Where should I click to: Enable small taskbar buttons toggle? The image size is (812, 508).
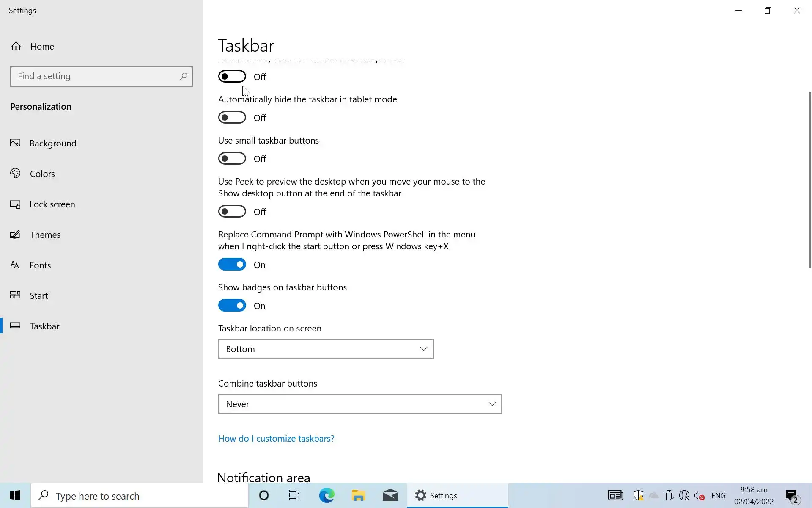232,159
